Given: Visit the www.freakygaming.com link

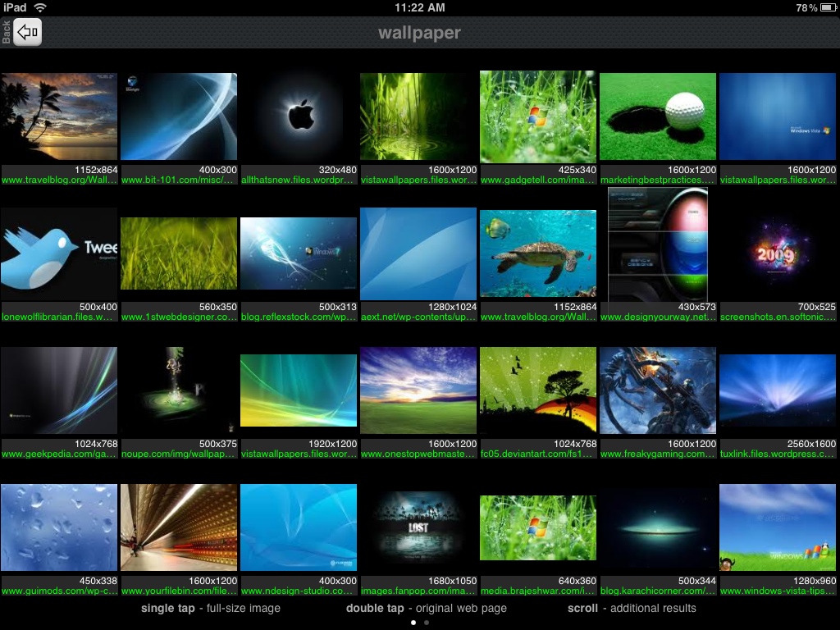Looking at the screenshot, I should pos(657,451).
